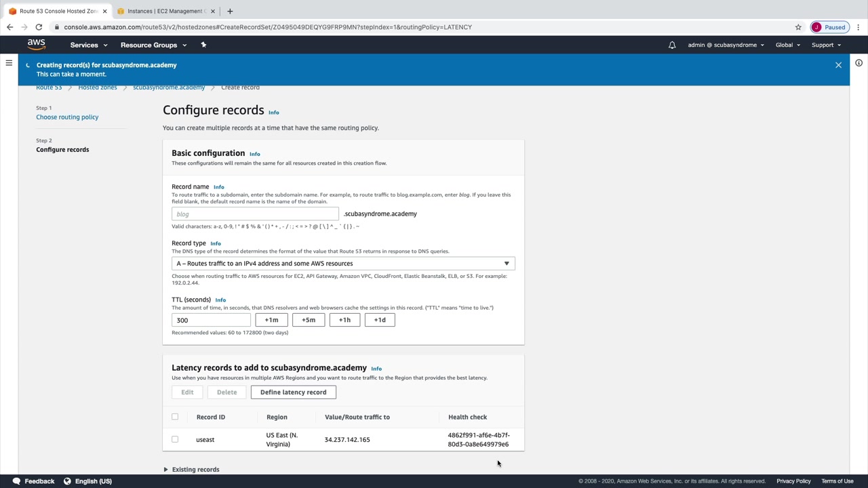Open the notifications bell icon
Viewport: 868px width, 488px height.
(x=672, y=45)
